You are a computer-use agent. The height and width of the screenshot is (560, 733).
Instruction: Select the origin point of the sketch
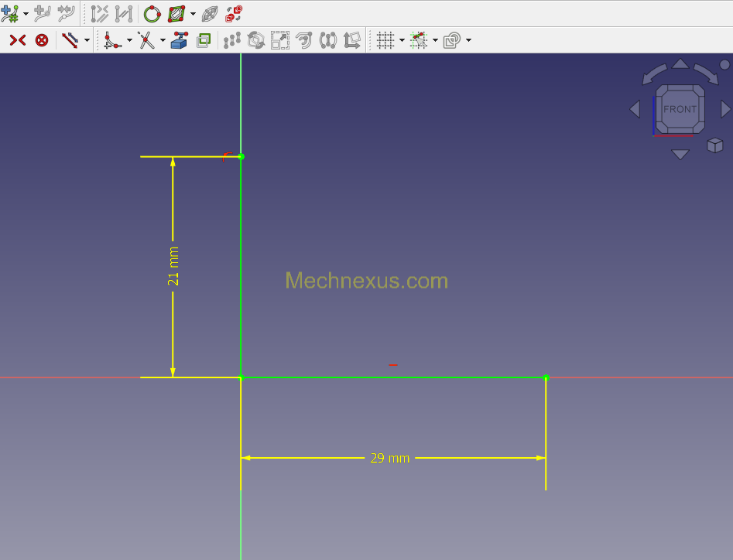[x=241, y=377]
